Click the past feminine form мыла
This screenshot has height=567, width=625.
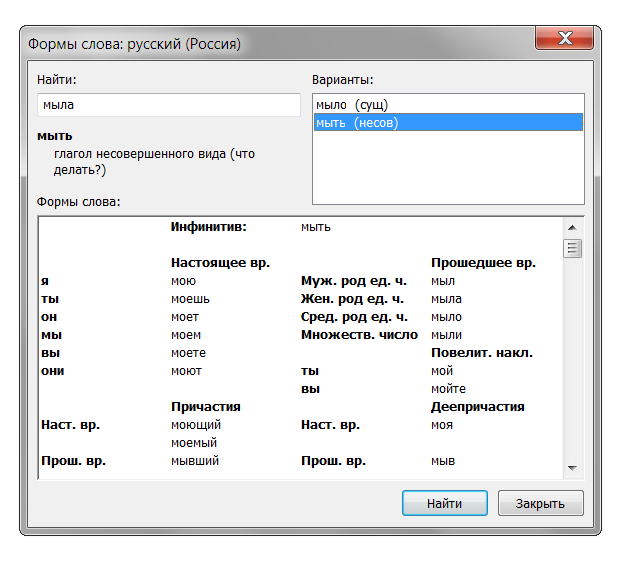point(445,299)
